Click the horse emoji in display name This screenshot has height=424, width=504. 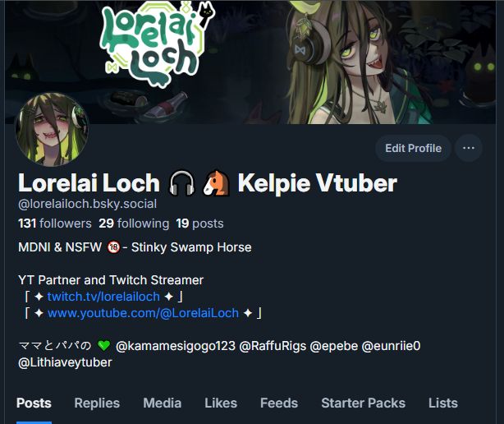[217, 183]
